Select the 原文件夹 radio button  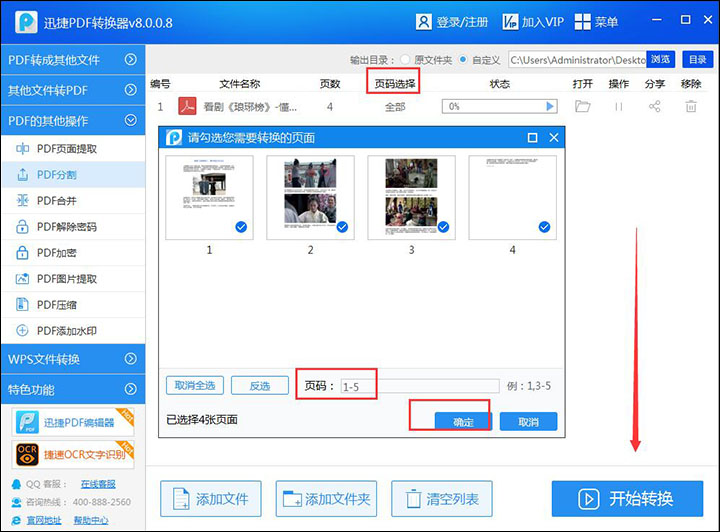(405, 60)
